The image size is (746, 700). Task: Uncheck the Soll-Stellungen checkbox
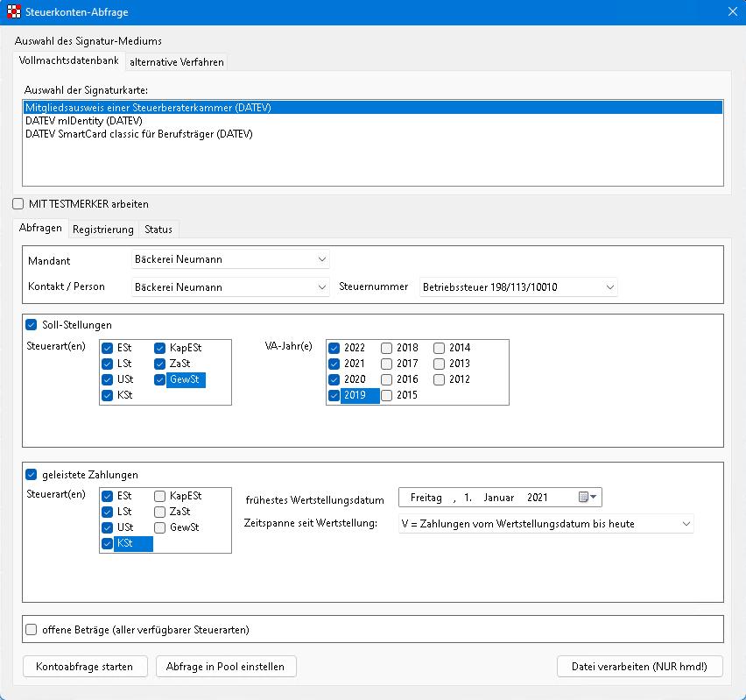32,325
